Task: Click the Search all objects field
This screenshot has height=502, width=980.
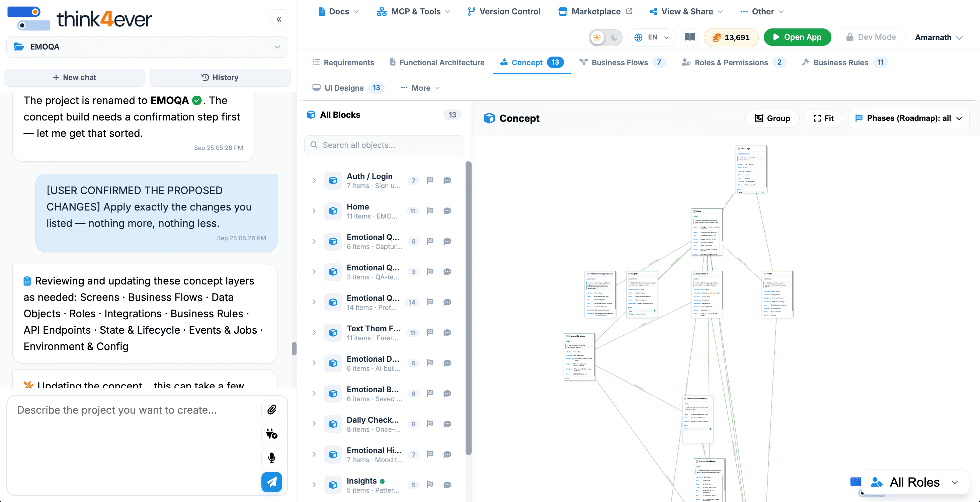Action: pos(384,145)
